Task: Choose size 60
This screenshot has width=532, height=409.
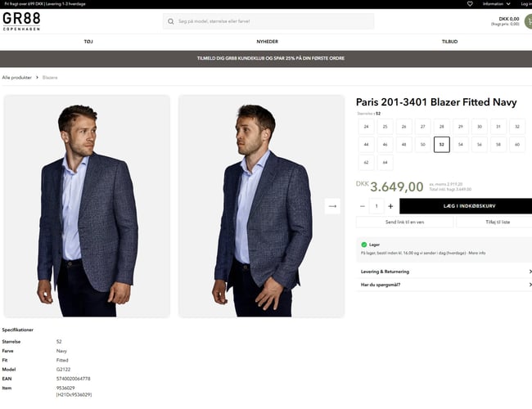Action: click(517, 145)
